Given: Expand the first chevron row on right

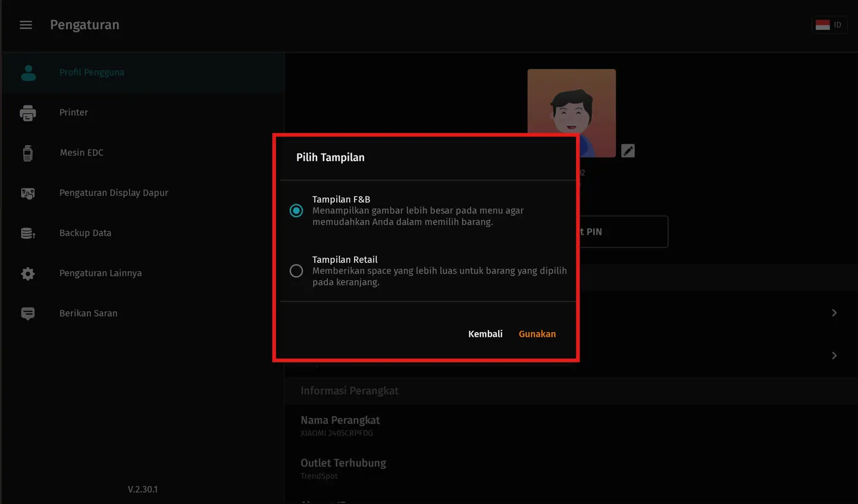Looking at the screenshot, I should [834, 313].
